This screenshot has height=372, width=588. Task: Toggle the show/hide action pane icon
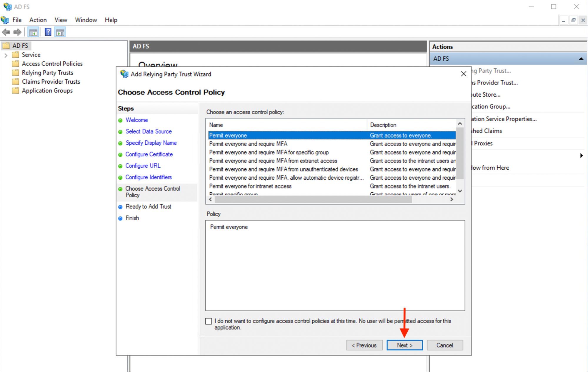pyautogui.click(x=60, y=32)
